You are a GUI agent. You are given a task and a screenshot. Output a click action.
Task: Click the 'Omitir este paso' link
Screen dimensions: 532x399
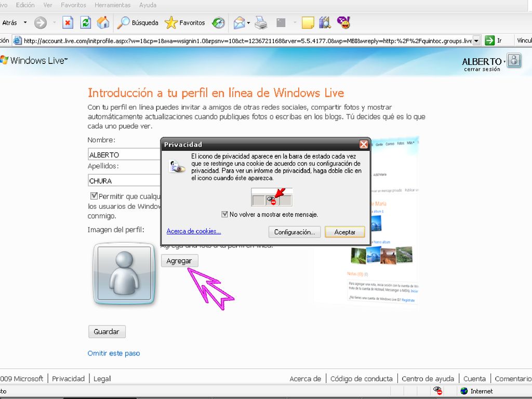tap(114, 353)
